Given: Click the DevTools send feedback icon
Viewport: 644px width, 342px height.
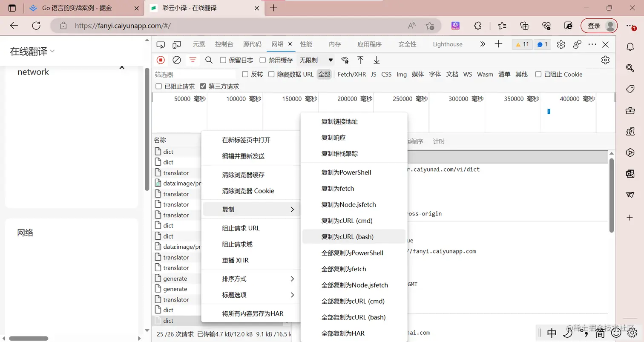Looking at the screenshot, I should click(578, 44).
